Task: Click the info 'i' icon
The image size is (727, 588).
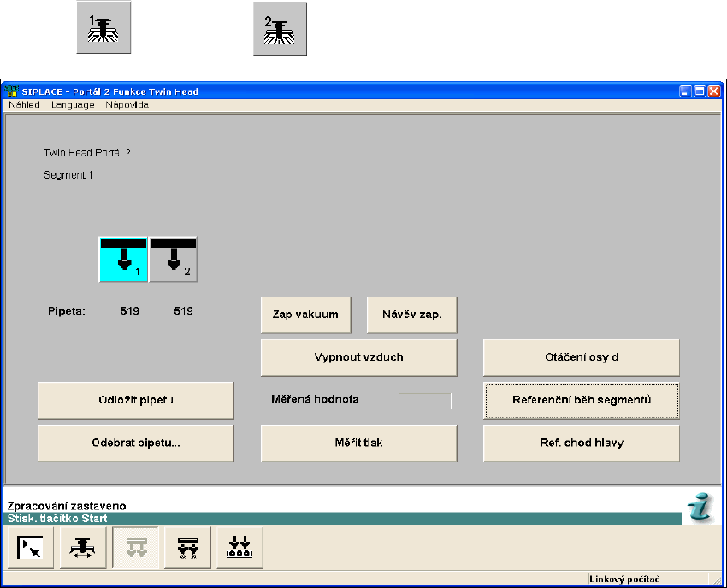Action: (700, 508)
